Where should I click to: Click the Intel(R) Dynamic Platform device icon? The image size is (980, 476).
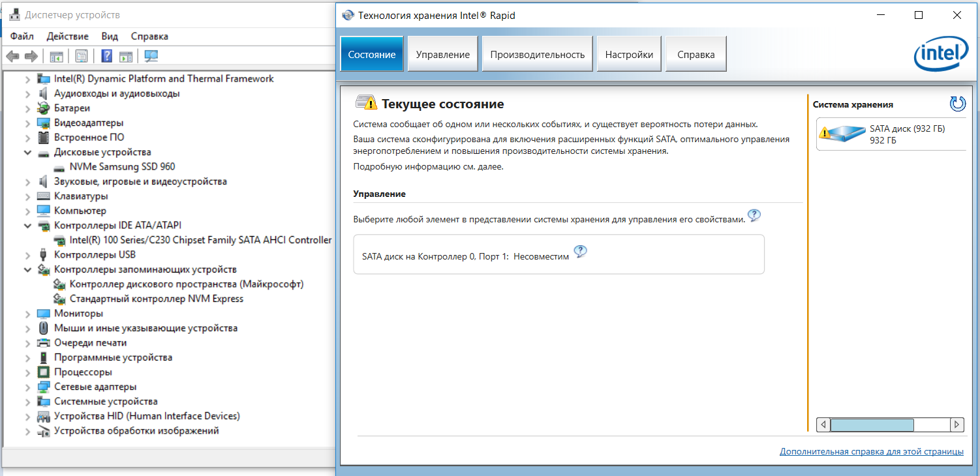pos(44,79)
